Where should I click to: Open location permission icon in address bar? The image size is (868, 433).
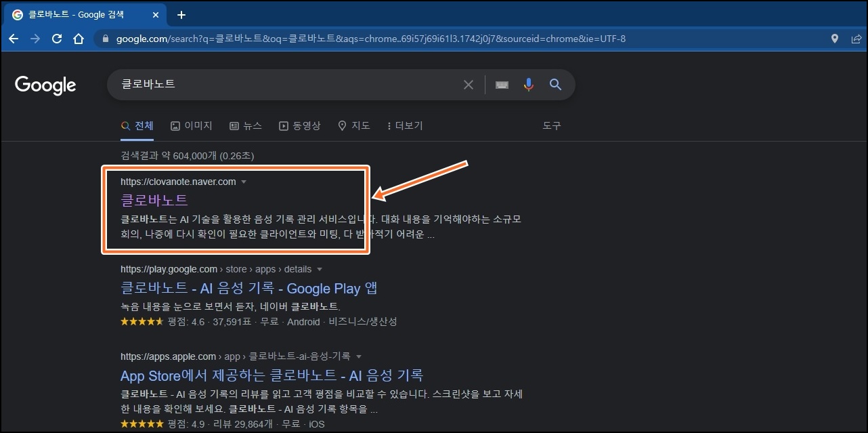[835, 39]
